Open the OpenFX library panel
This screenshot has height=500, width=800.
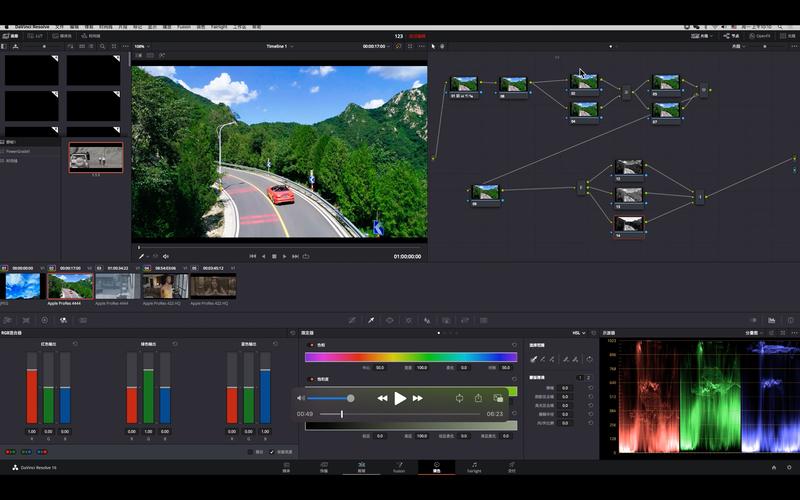click(x=759, y=36)
